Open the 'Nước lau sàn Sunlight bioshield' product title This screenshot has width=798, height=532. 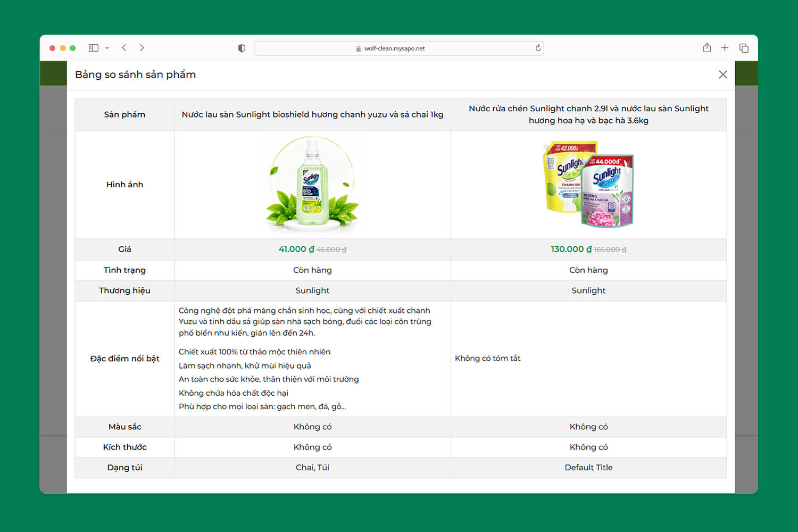pos(312,114)
